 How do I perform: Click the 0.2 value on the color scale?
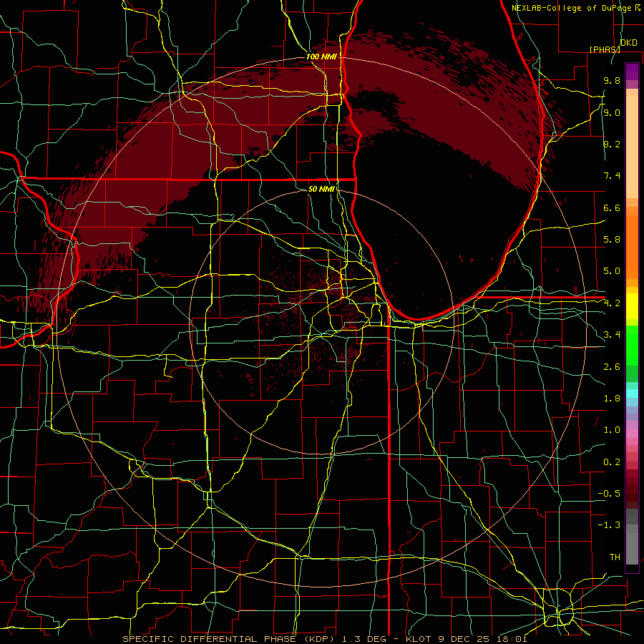pyautogui.click(x=612, y=462)
